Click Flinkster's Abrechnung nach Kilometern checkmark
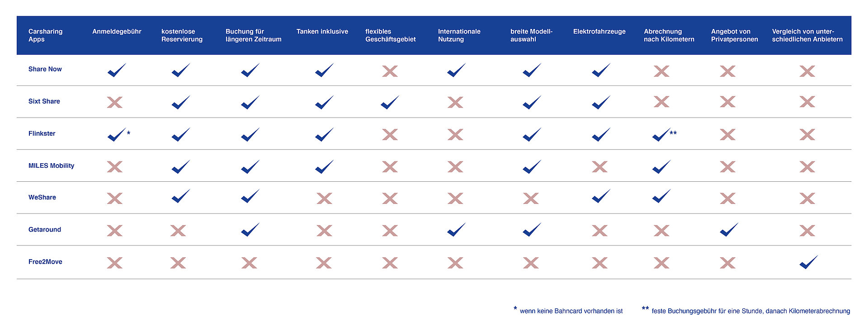This screenshot has width=868, height=331. (661, 134)
